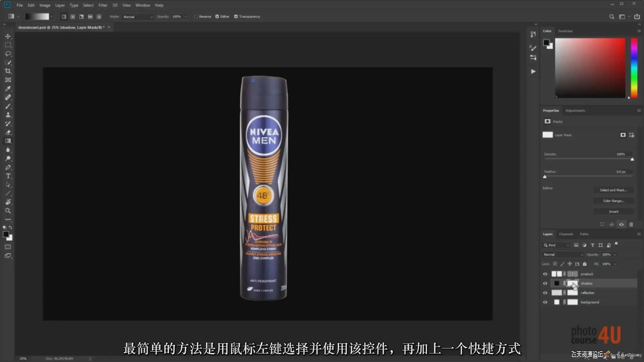Open the layer blend mode Normal dropdown
The height and width of the screenshot is (362, 644).
[x=563, y=255]
